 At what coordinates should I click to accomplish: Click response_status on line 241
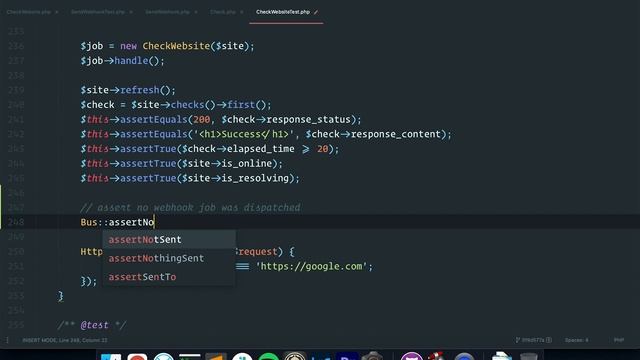tap(309, 120)
